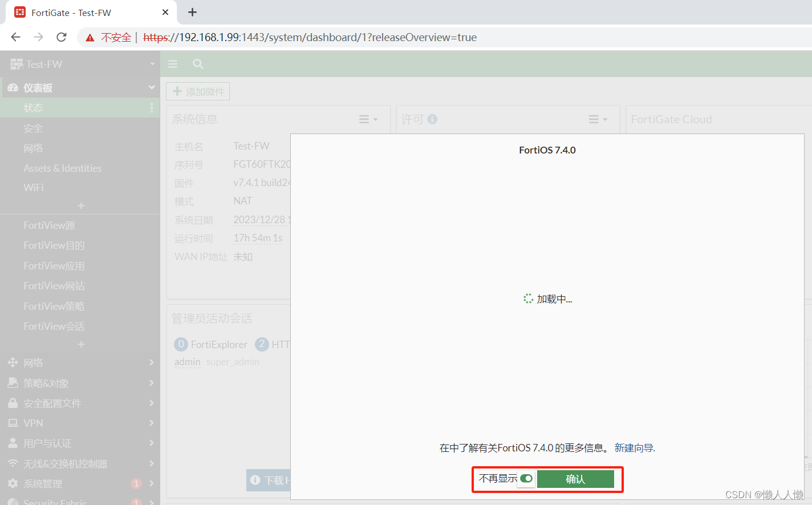
Task: Click the user authentication person icon
Action: pos(13,443)
